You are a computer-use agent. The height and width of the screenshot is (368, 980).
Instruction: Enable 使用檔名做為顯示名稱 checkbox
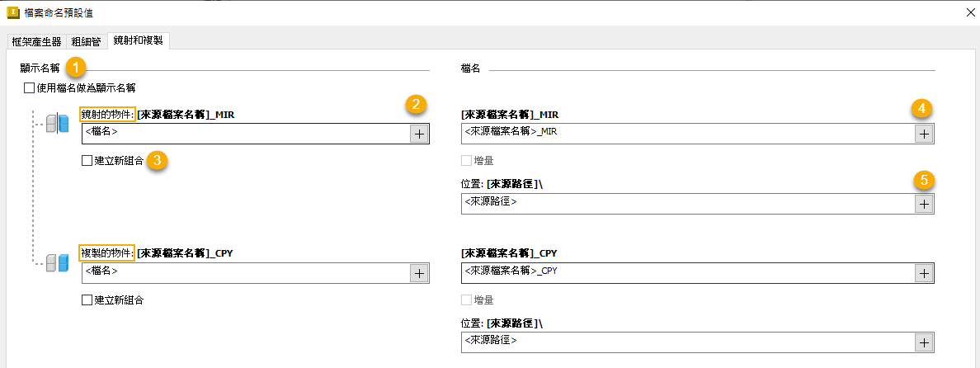point(30,87)
